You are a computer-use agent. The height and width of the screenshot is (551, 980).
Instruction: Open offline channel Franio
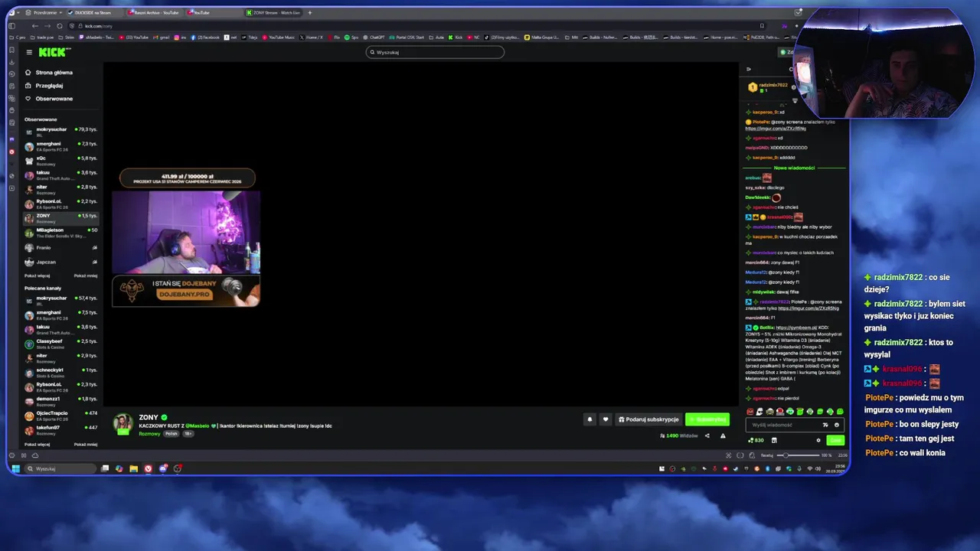[x=61, y=248]
